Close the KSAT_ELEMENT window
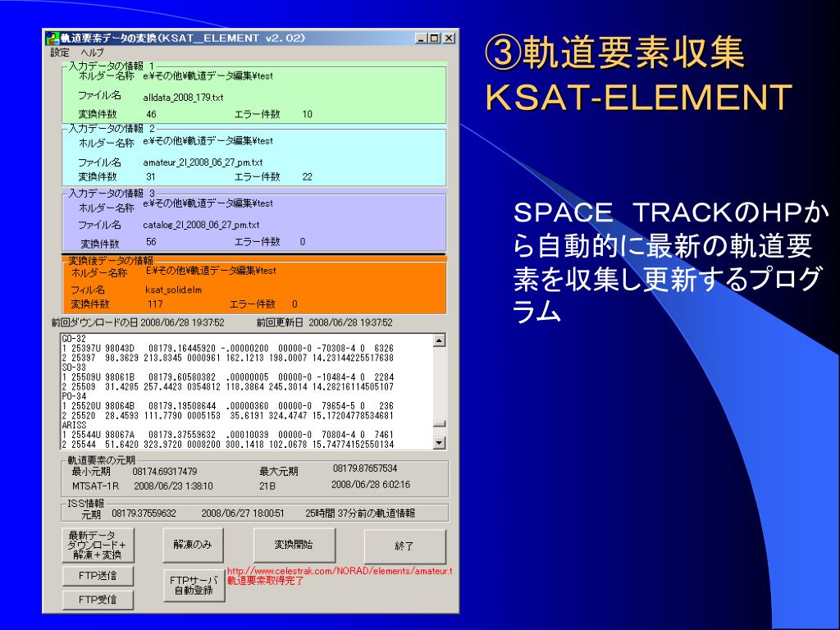The width and height of the screenshot is (840, 630). pyautogui.click(x=449, y=39)
